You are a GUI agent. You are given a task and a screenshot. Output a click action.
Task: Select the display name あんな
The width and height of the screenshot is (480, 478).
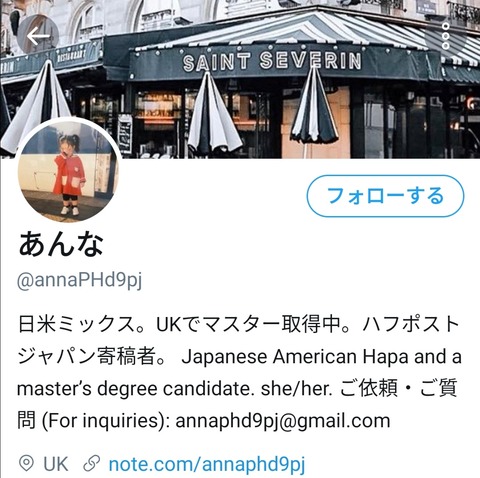(61, 244)
